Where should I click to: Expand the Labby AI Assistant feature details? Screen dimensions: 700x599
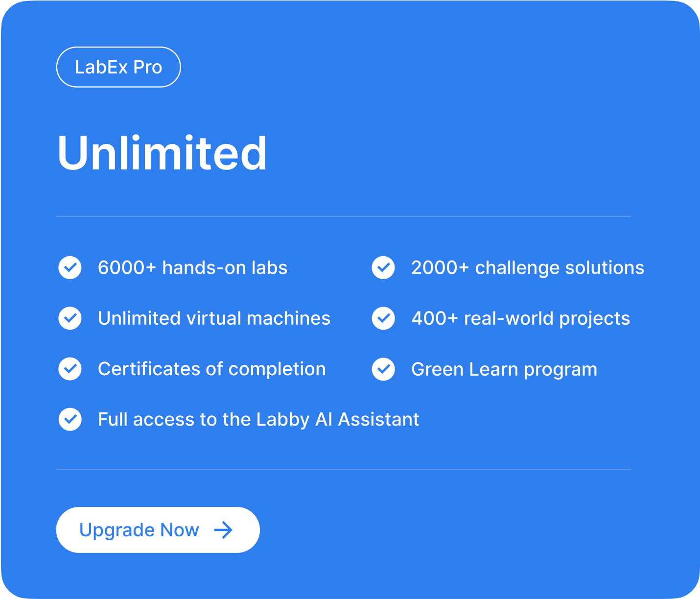tap(258, 419)
